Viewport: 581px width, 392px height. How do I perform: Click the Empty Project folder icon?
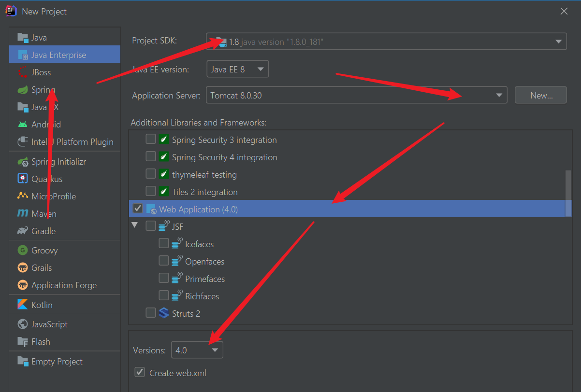pos(23,361)
